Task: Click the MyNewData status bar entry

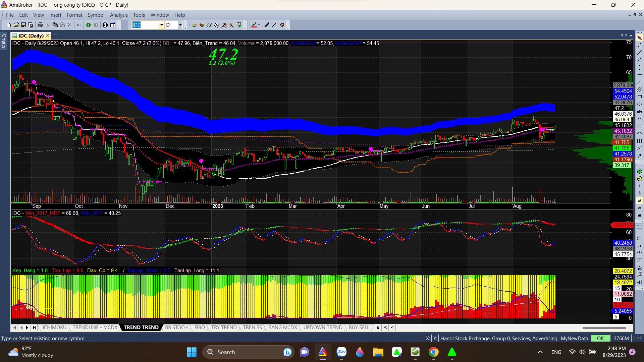Action: (575, 338)
